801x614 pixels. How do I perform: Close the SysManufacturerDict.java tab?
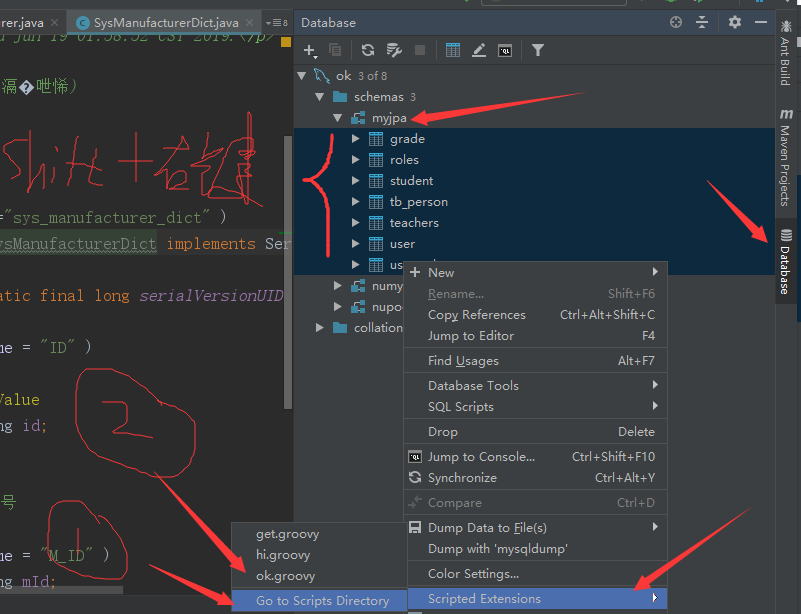tap(249, 22)
